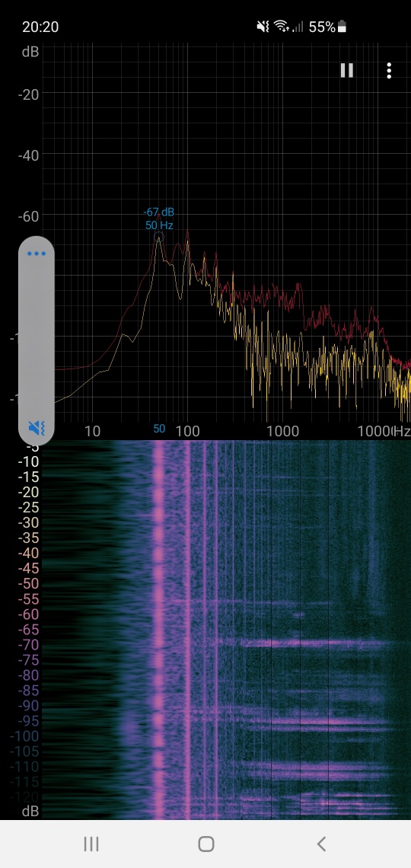Adjust the grey media volume slider
The width and height of the screenshot is (411, 868).
tap(37, 340)
